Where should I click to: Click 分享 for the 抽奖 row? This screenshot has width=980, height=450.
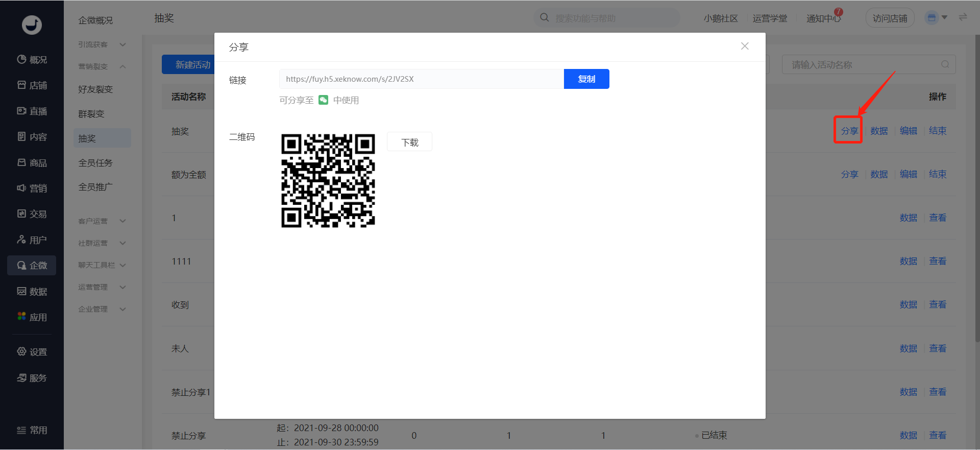click(849, 131)
